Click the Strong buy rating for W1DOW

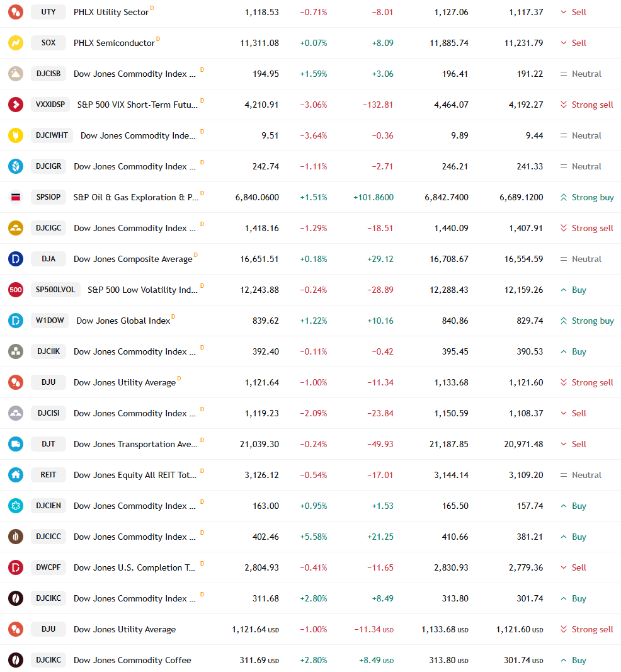coord(593,321)
